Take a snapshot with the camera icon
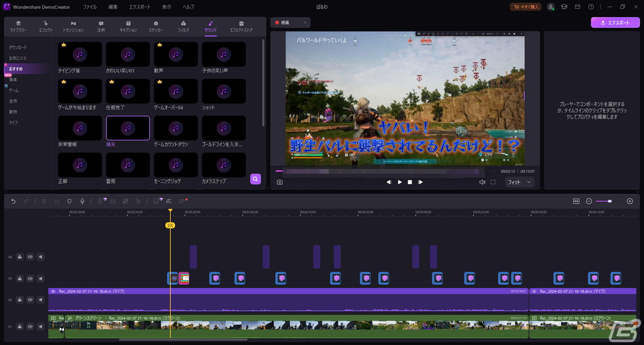Image resolution: width=644 pixels, height=345 pixels. [x=280, y=182]
